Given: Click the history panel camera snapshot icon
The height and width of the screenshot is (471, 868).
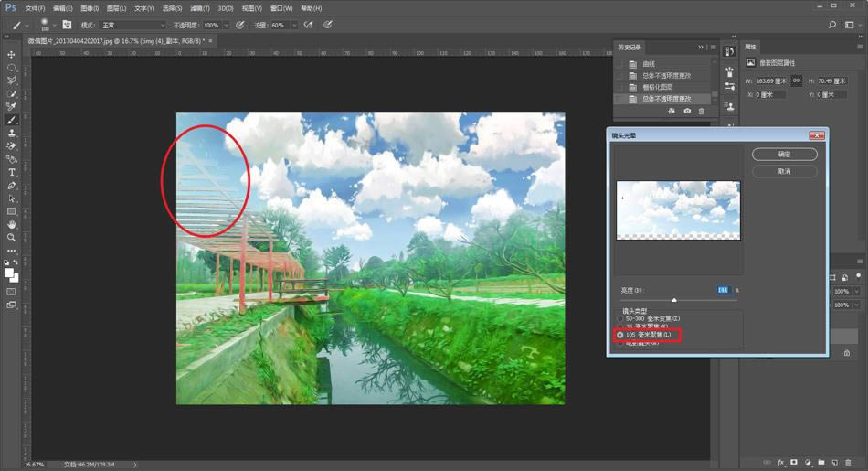Looking at the screenshot, I should [686, 111].
